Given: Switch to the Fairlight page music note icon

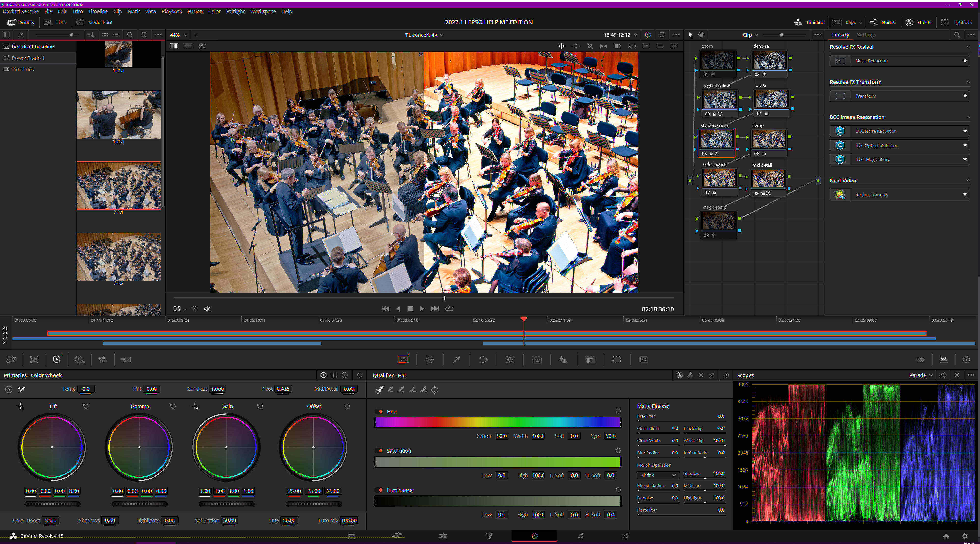Looking at the screenshot, I should [580, 536].
